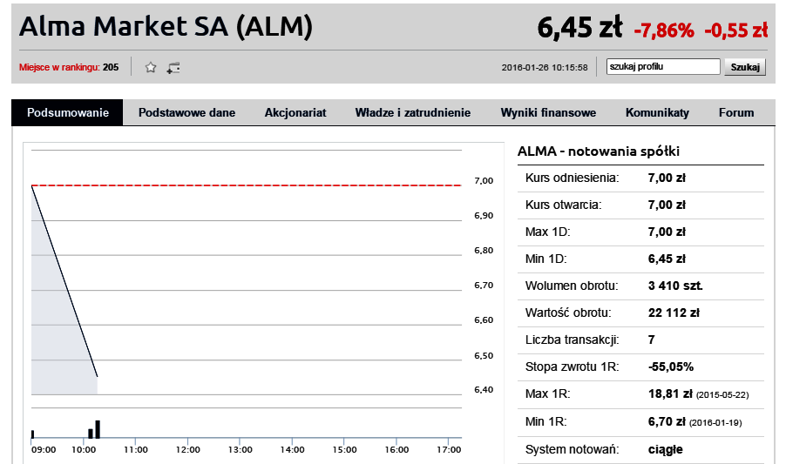The width and height of the screenshot is (786, 464).
Task: Click the red dashed reference line on chart
Action: coord(246,185)
